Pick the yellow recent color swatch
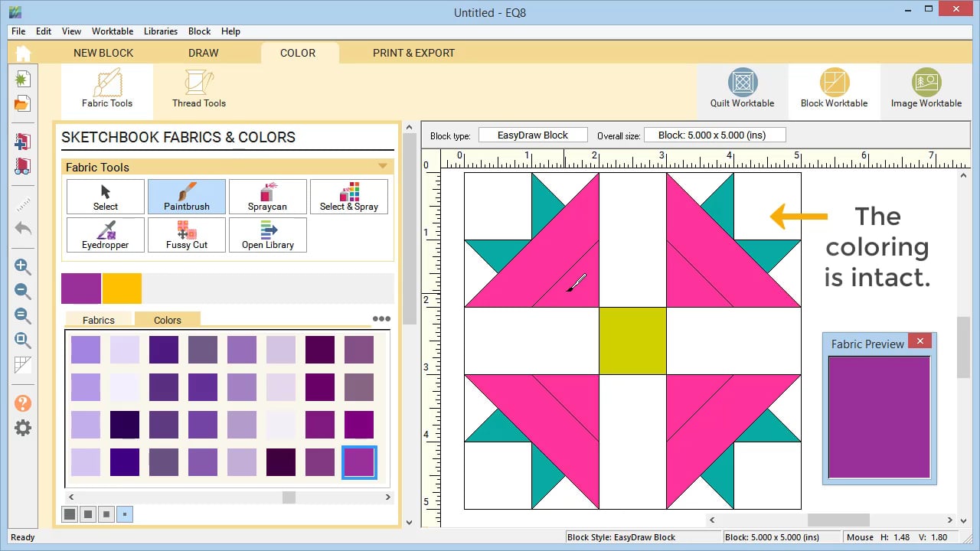 click(122, 289)
